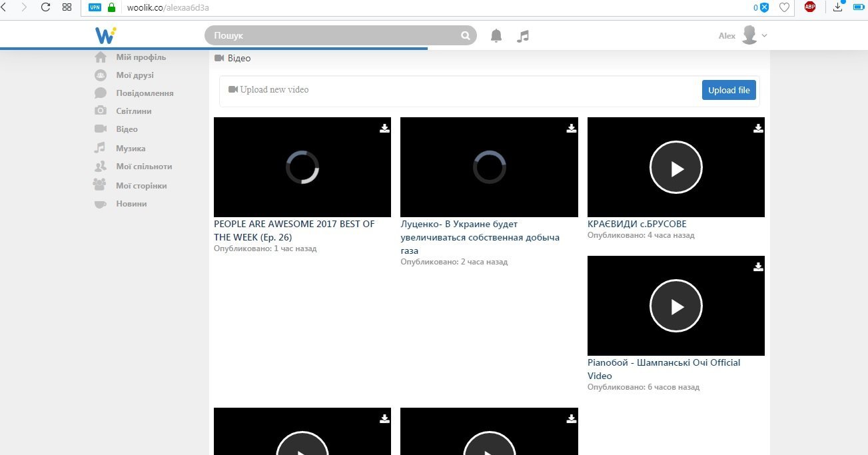Click the Пошук search field
The width and height of the screenshot is (868, 455).
[333, 36]
